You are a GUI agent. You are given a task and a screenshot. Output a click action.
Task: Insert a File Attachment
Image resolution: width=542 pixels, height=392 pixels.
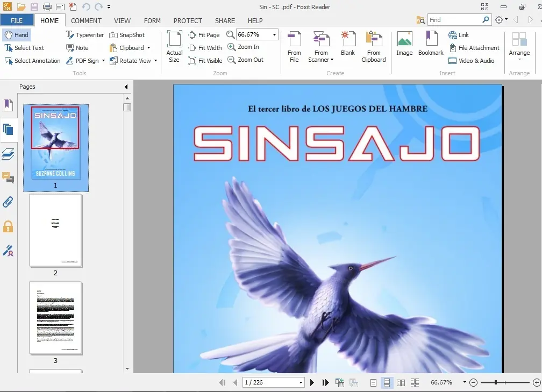(x=474, y=48)
